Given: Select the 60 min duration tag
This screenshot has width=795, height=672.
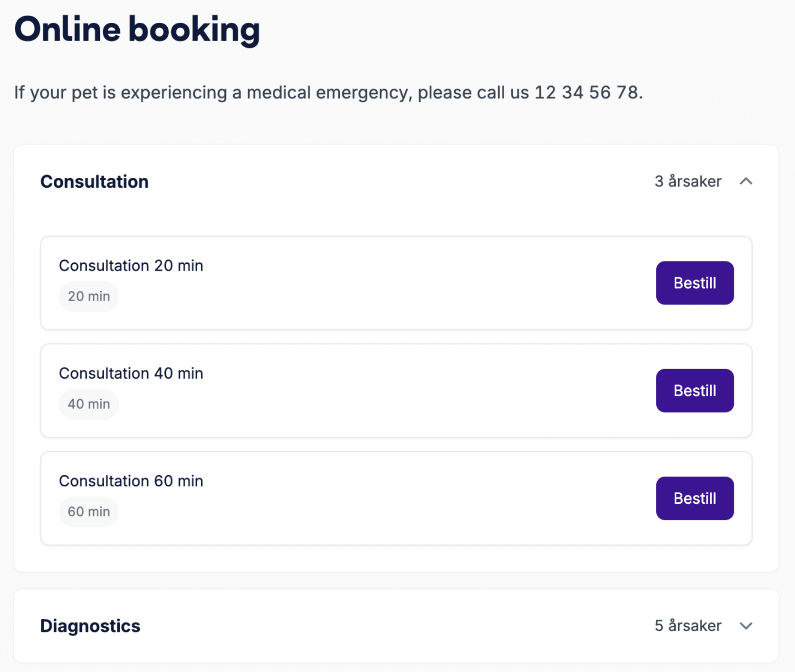Looking at the screenshot, I should pyautogui.click(x=89, y=511).
